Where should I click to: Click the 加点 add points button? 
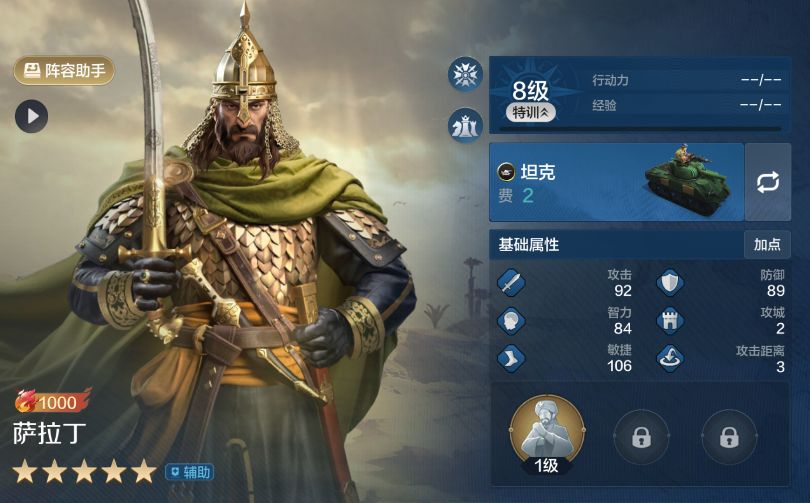767,244
